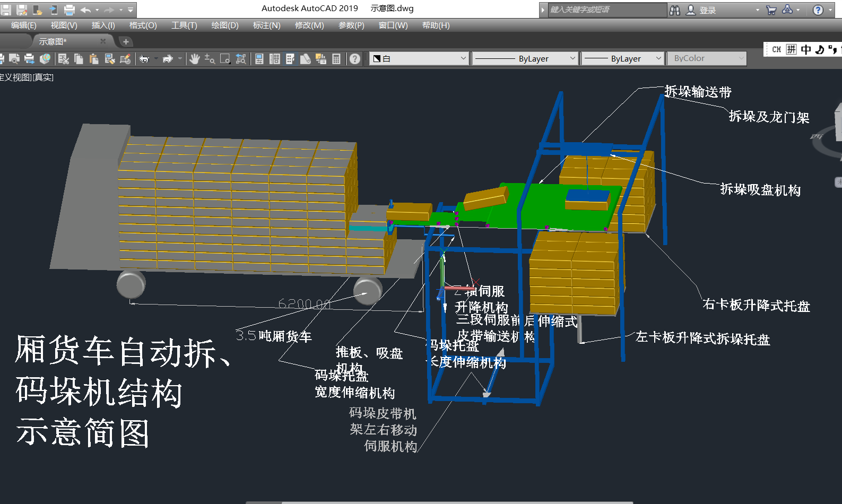Screen dimensions: 842x504
Task: Toggle the Properties palette button
Action: point(259,59)
